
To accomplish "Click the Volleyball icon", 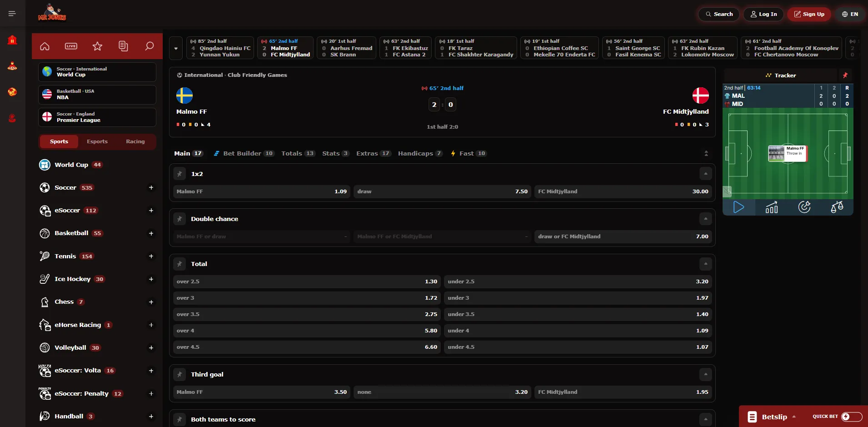I will click(x=45, y=348).
